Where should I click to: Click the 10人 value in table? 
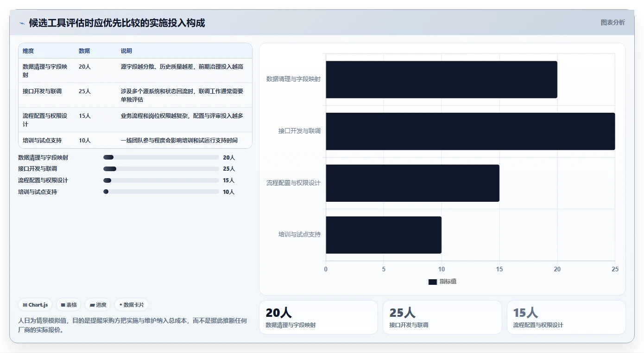(85, 140)
